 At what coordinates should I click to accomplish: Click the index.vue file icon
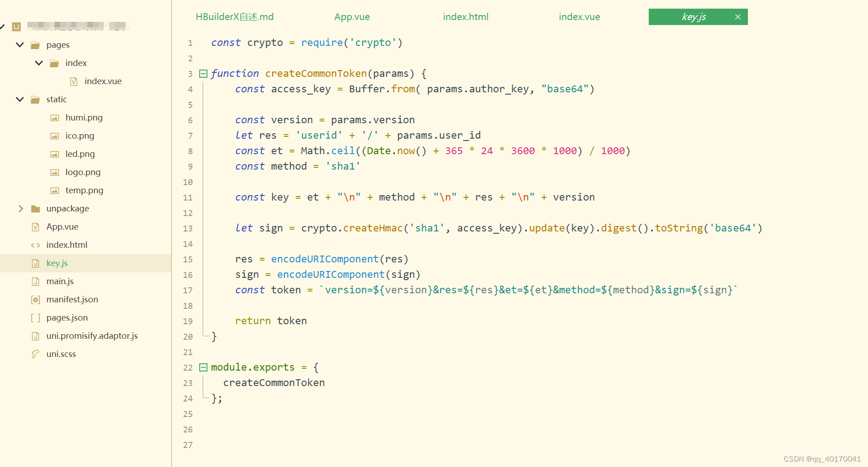click(x=73, y=81)
